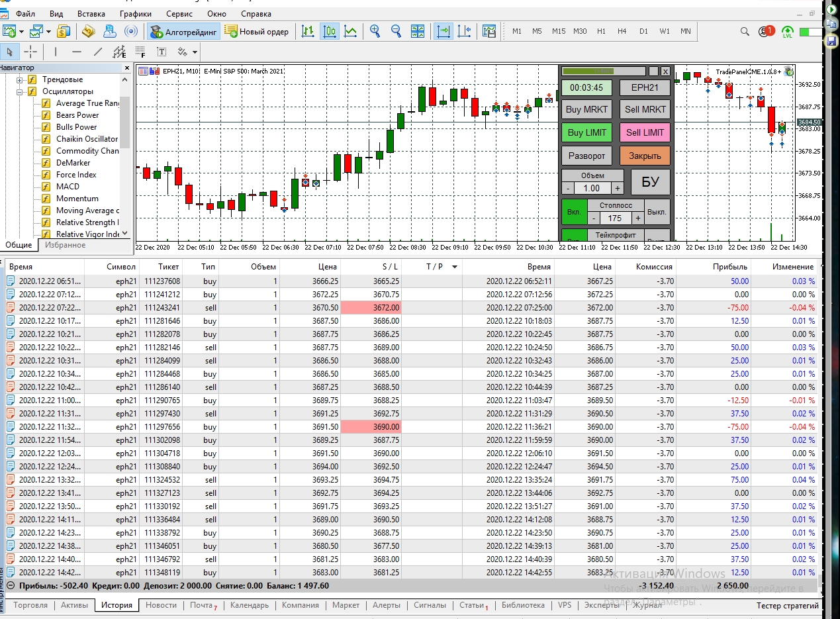840x619 pixels.
Task: Open the shapes tool dropdown arrow
Action: [x=196, y=52]
